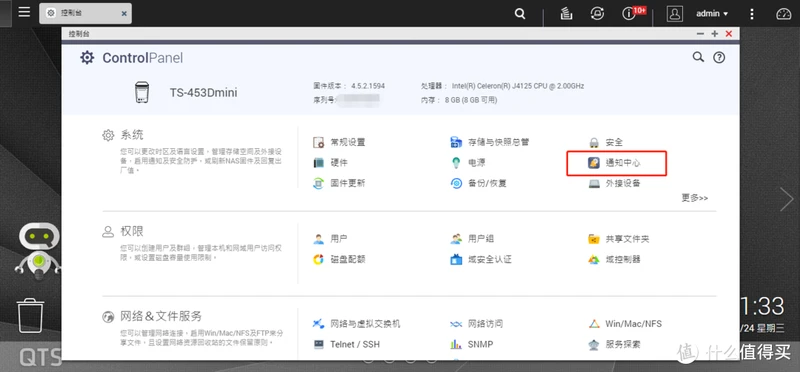
Task: Click the ControlPanel gear logo
Action: [x=87, y=58]
